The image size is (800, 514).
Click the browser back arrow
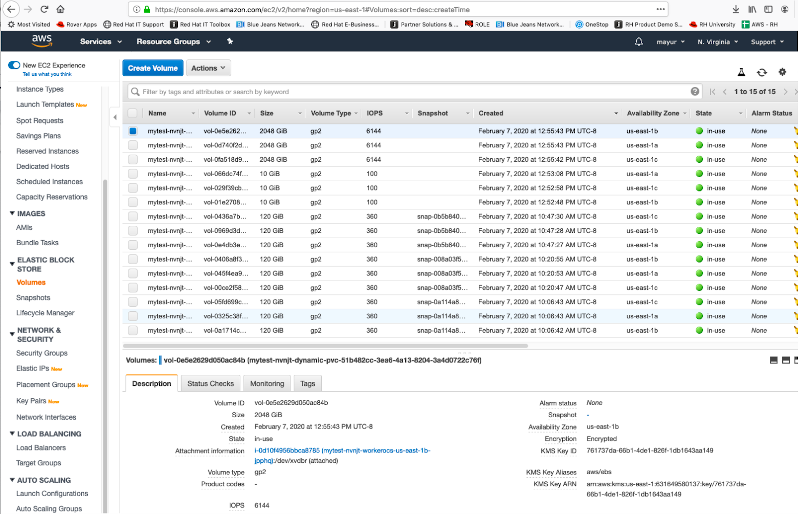pos(11,9)
